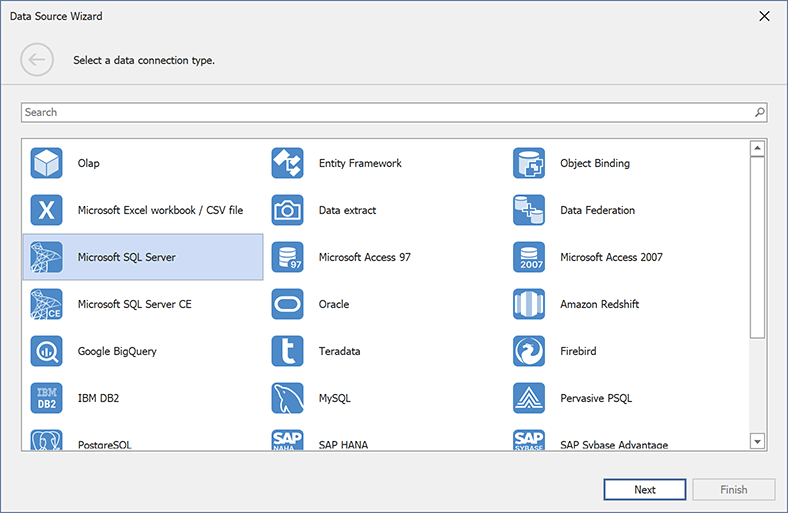
Task: Select the "Data Federation" label
Action: (597, 210)
